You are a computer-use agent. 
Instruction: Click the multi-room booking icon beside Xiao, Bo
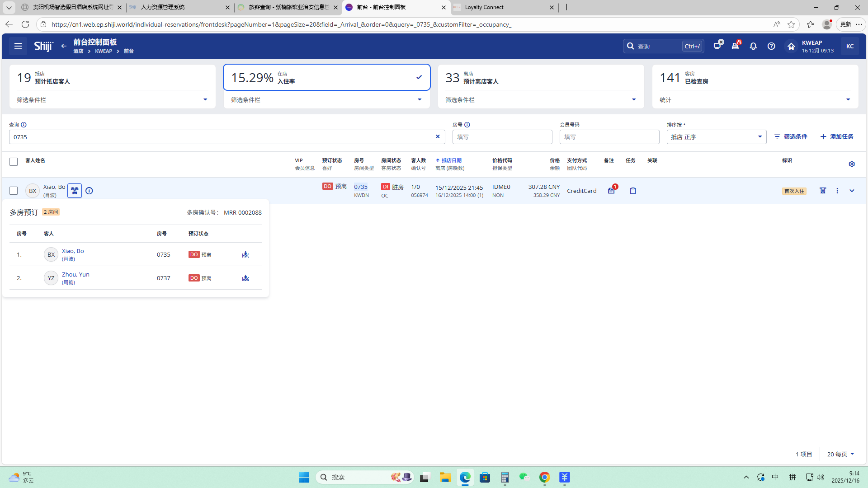point(75,191)
